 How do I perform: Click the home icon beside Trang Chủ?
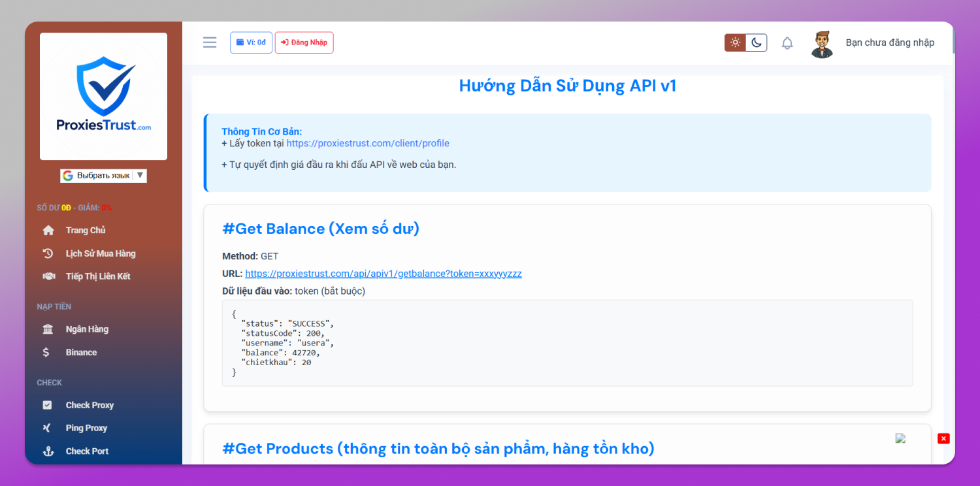[x=48, y=231]
